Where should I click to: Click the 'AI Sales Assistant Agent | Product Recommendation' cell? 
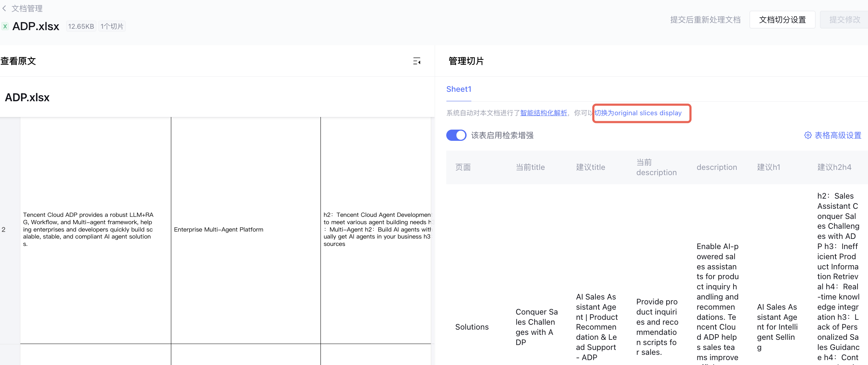597,327
